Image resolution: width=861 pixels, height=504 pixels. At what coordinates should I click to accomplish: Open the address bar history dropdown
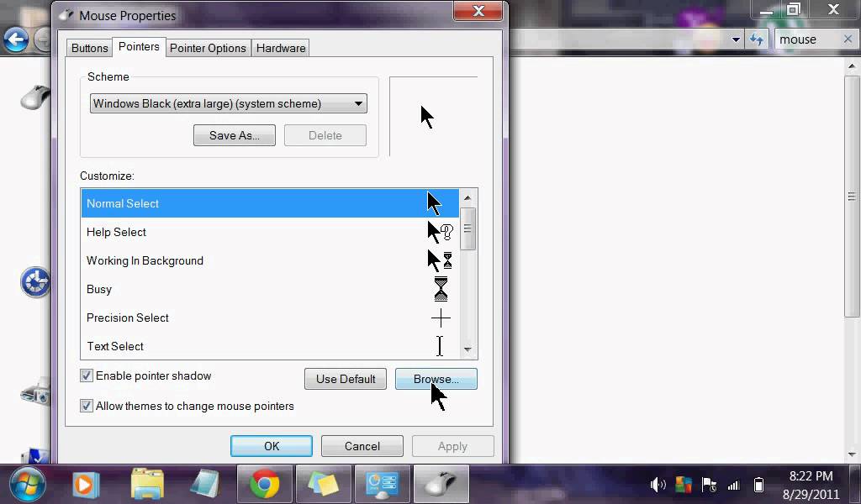tap(736, 39)
